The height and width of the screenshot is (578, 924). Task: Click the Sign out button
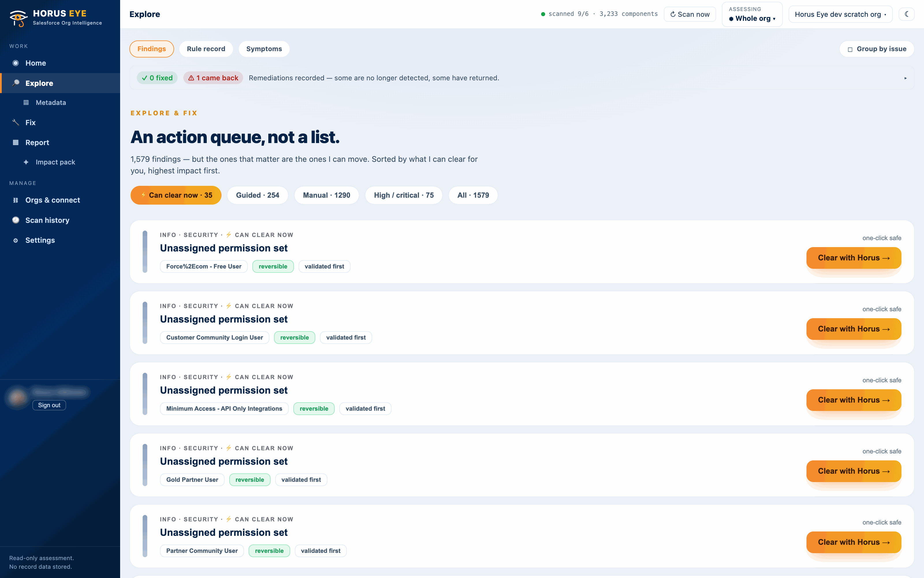coord(49,405)
